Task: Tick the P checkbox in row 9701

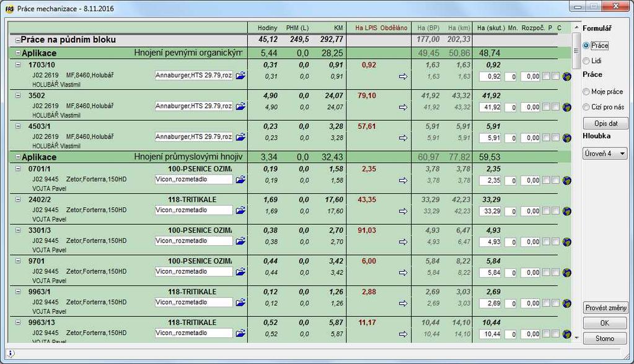Action: (546, 272)
